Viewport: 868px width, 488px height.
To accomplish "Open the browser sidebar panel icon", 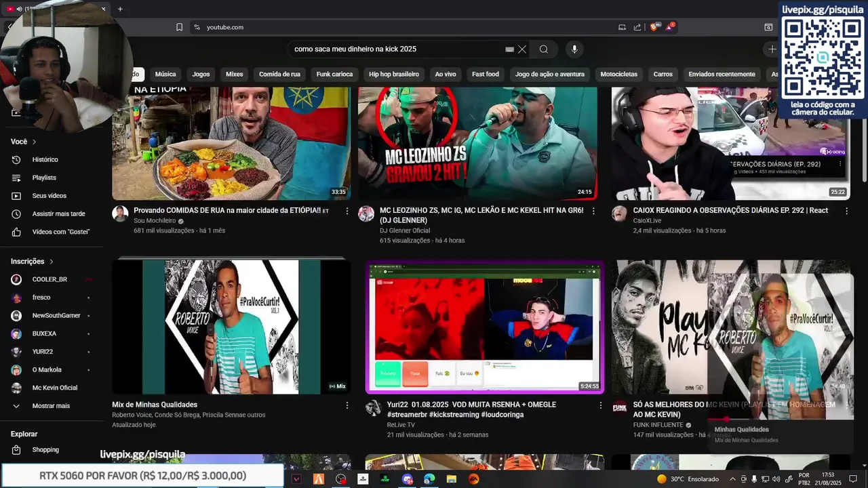I will 768,27.
